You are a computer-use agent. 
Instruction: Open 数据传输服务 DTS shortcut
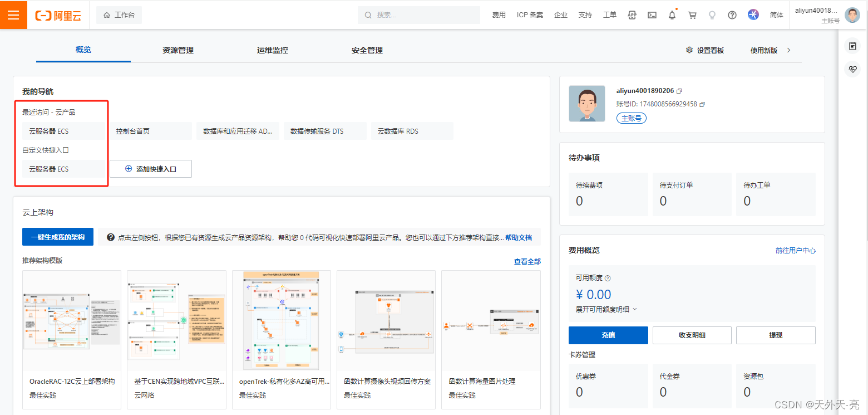click(x=325, y=131)
